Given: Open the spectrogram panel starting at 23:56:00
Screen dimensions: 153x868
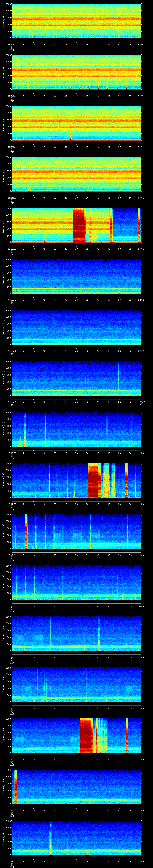Looking at the screenshot, I should point(76,225).
